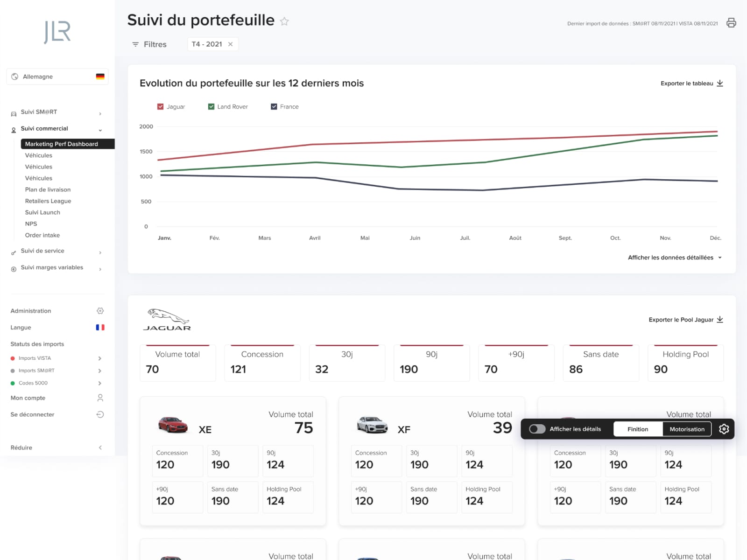The height and width of the screenshot is (560, 747).
Task: Expand Codes 5000 status chevron
Action: (x=100, y=383)
